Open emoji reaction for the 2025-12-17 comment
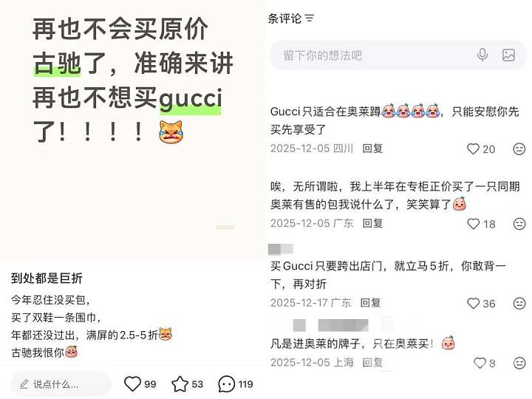This screenshot has width=532, height=399. pyautogui.click(x=519, y=303)
